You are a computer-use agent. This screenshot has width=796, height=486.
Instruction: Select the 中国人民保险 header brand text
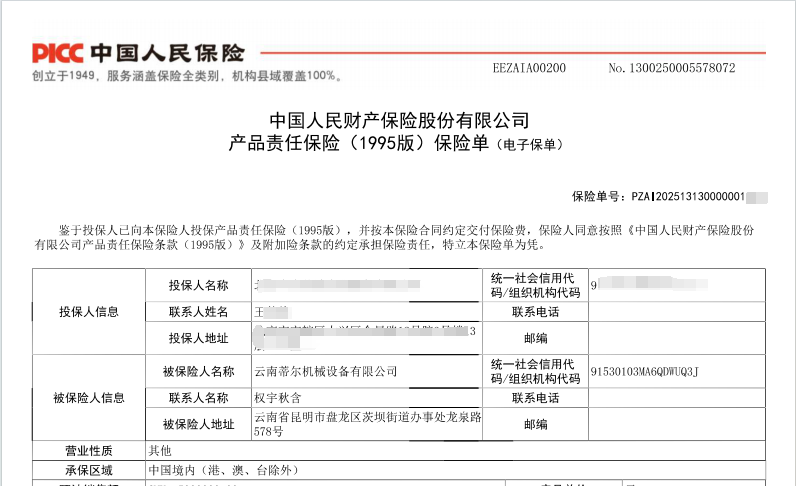(x=168, y=53)
